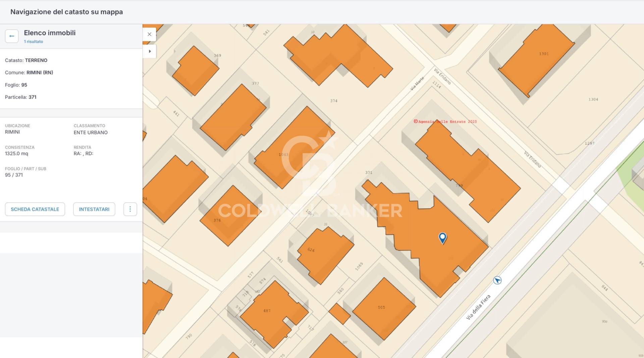Click parcel 1301 building on map
The height and width of the screenshot is (358, 644).
coord(537,60)
